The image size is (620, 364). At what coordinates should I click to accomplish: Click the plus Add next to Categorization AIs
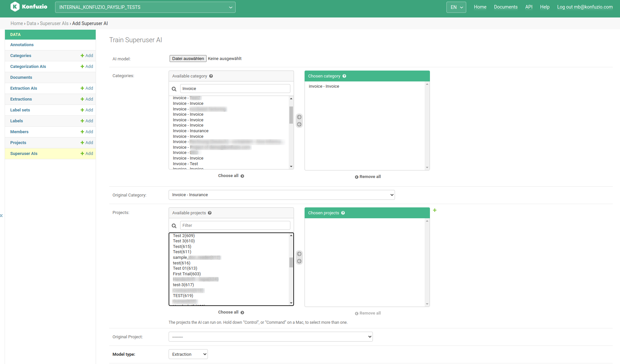87,67
